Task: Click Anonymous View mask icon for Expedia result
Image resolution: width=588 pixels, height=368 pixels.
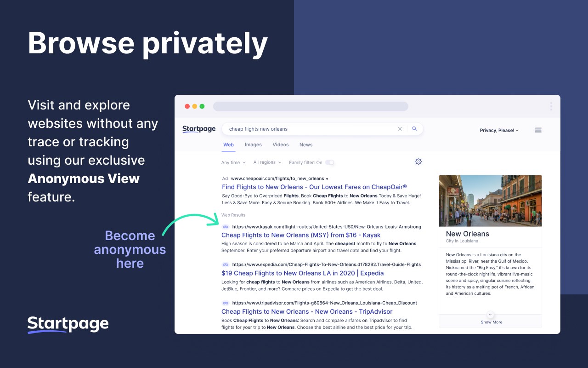Action: click(226, 264)
